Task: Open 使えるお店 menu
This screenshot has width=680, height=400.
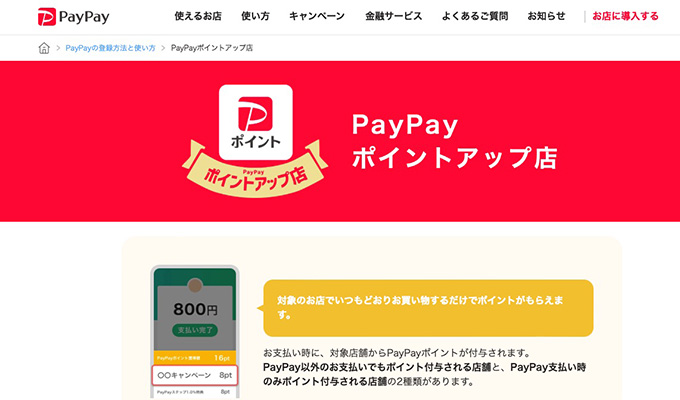Action: pyautogui.click(x=198, y=16)
